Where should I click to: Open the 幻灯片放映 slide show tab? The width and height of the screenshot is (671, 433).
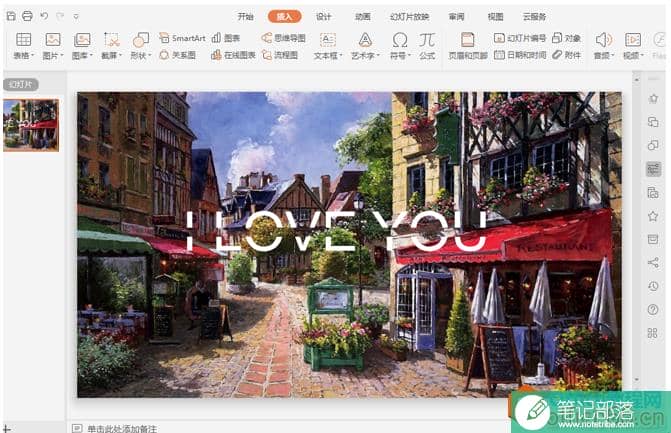(410, 17)
